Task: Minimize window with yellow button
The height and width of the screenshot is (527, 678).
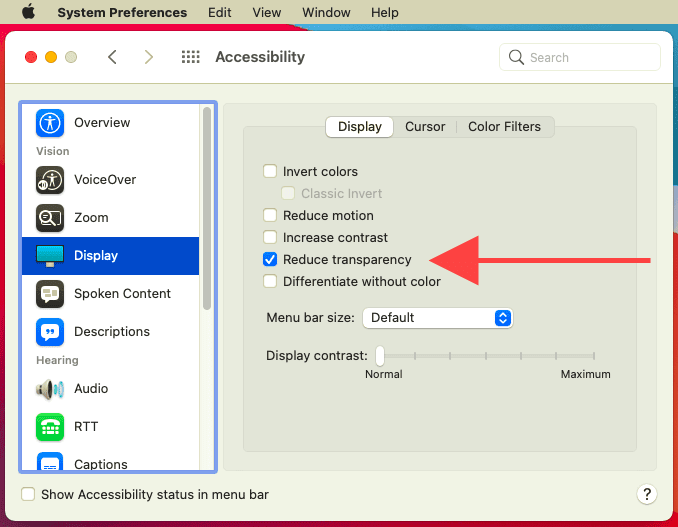Action: point(51,57)
